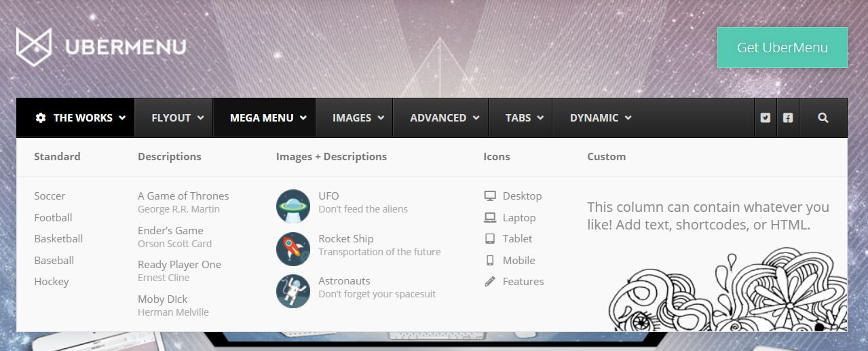Viewport: 868px width, 351px height.
Task: Click the Features text link
Action: pos(523,281)
